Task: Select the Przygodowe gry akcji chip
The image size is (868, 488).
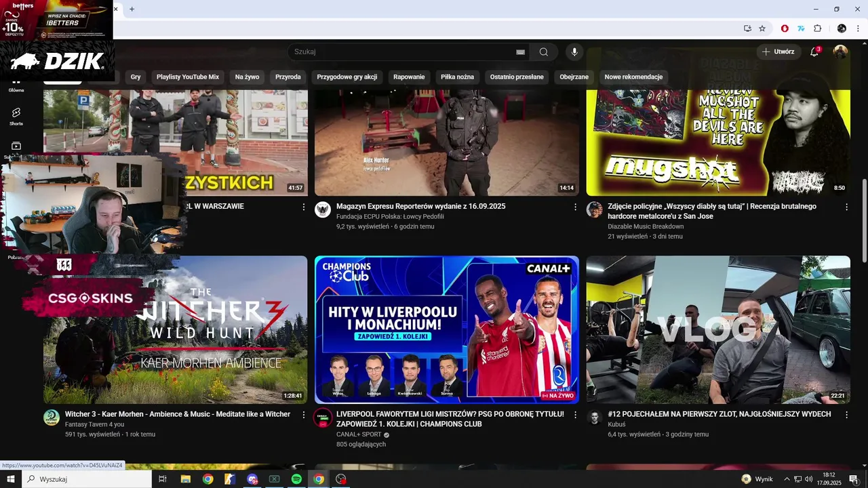Action: (347, 77)
